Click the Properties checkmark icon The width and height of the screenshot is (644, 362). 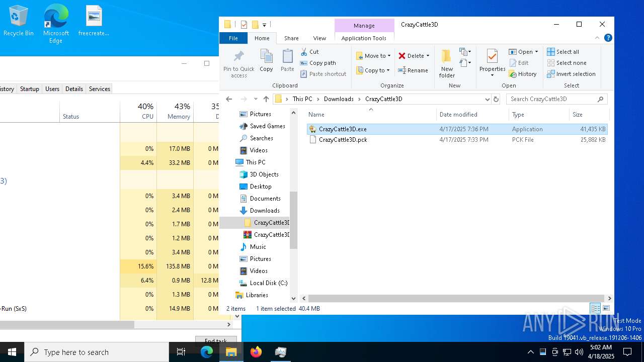492,56
